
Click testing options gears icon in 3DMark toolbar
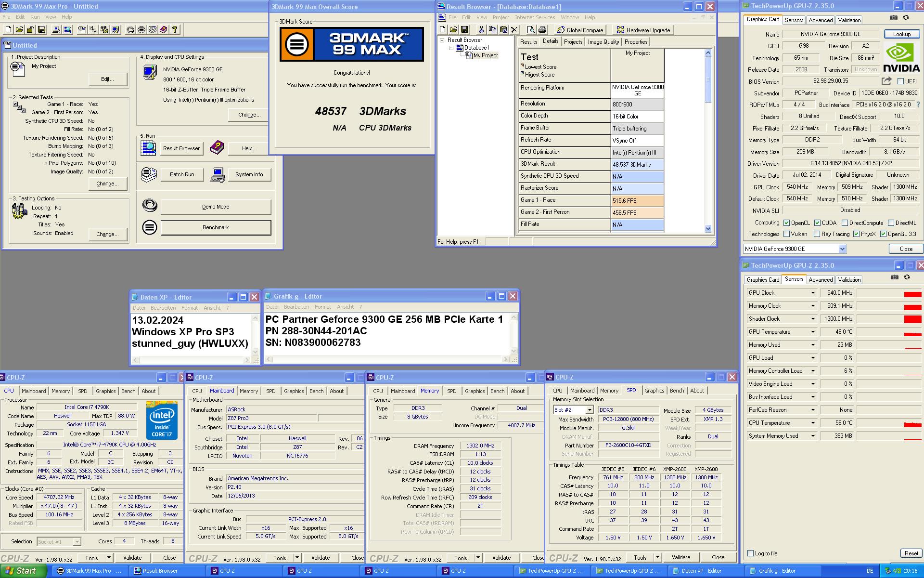[104, 29]
